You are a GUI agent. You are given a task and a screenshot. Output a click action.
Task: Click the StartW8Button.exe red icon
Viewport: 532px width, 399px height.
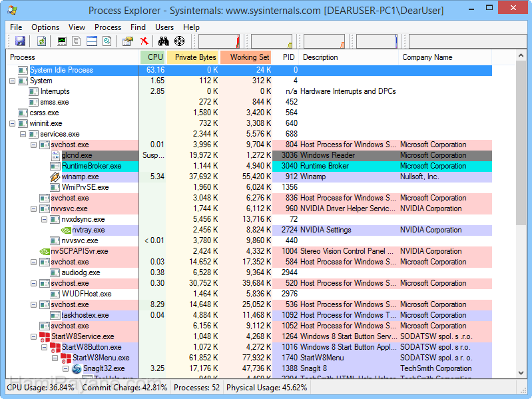click(x=55, y=348)
